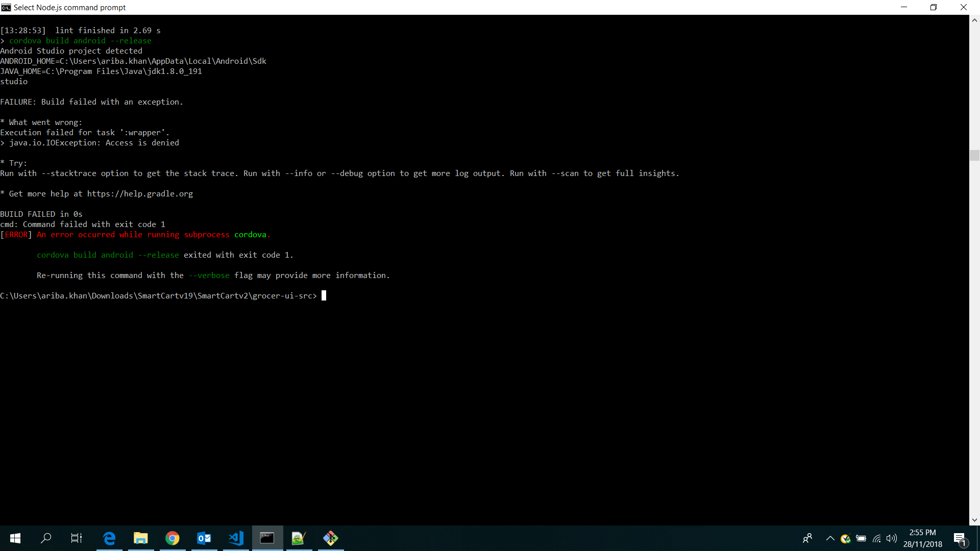Screen dimensions: 980x551
Task: Open the Wi-Fi network icon
Action: (x=877, y=538)
